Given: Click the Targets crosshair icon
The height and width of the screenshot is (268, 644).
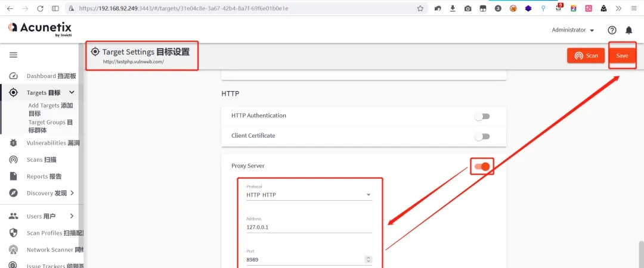Looking at the screenshot, I should [x=14, y=93].
